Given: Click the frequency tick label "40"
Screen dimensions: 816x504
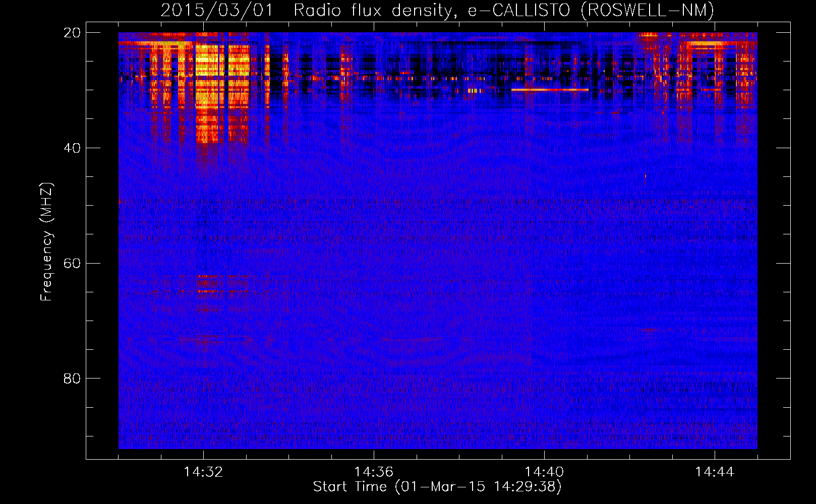Looking at the screenshot, I should (x=72, y=148).
